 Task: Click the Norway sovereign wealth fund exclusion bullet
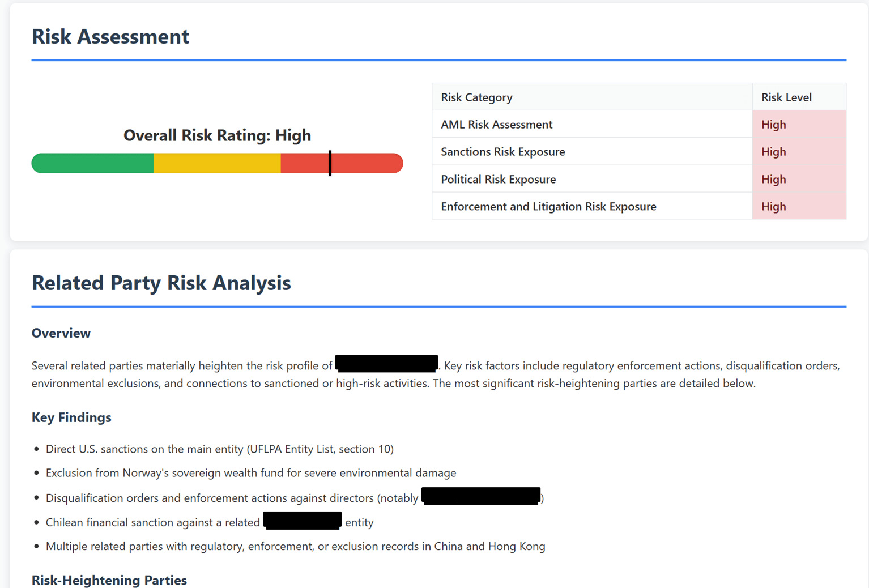pyautogui.click(x=251, y=472)
